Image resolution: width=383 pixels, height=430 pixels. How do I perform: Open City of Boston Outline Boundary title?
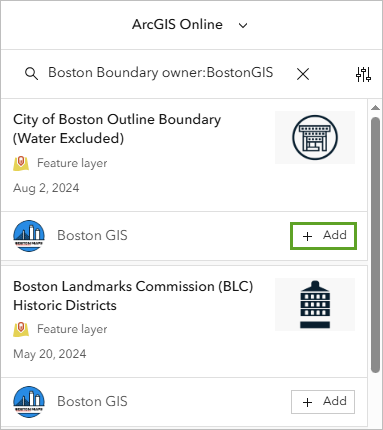click(117, 129)
